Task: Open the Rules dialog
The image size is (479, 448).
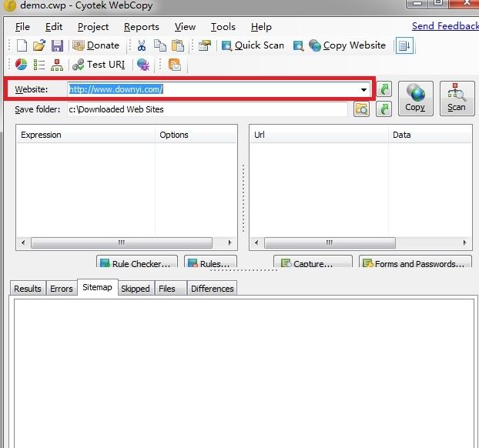Action: coord(210,262)
